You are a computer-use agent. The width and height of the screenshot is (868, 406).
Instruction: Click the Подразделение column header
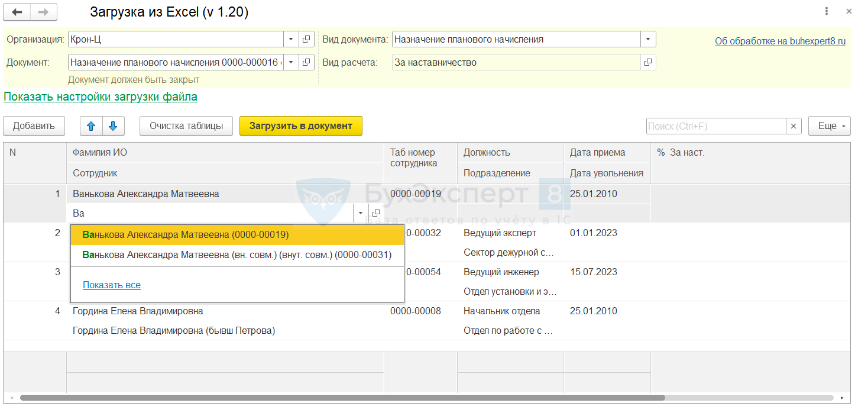click(x=510, y=173)
